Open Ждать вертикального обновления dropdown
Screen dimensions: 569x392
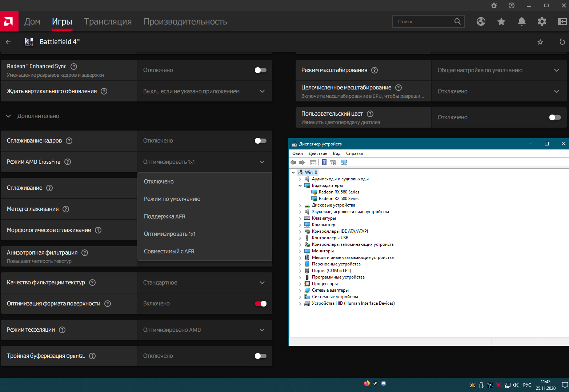pos(205,91)
